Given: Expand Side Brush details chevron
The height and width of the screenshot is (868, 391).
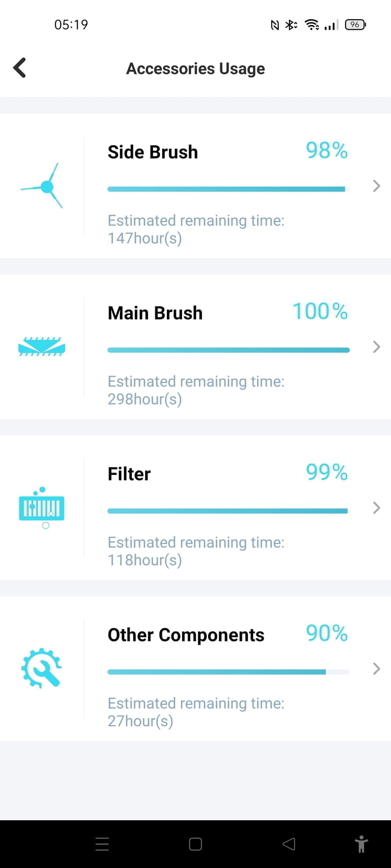Looking at the screenshot, I should (376, 186).
